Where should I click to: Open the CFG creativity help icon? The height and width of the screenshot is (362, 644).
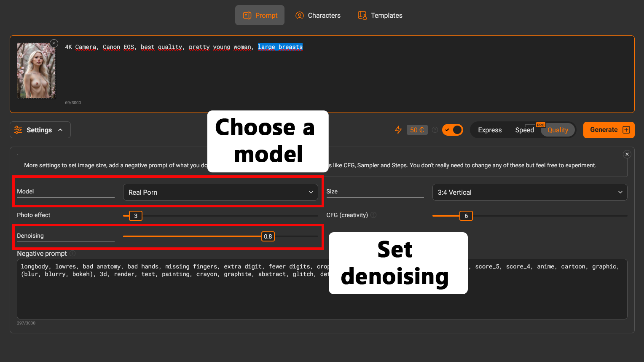click(x=373, y=215)
